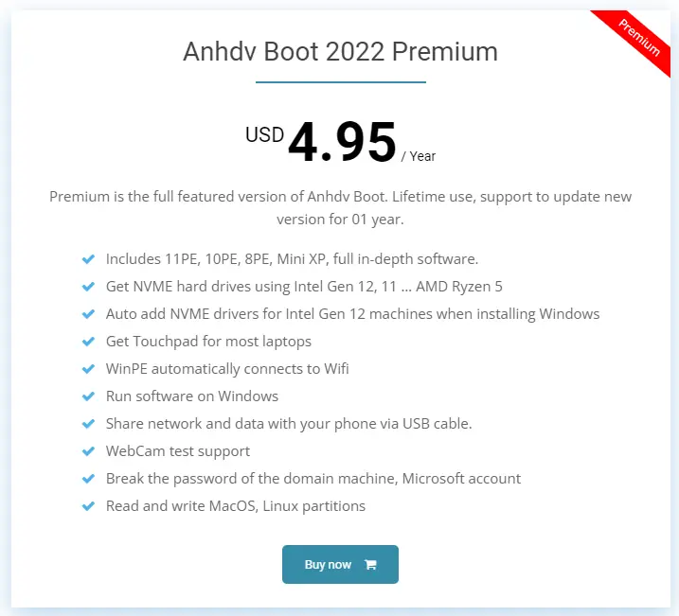
Task: Click checkmark beside Includes 11PE, 10PE feature
Action: coord(88,258)
